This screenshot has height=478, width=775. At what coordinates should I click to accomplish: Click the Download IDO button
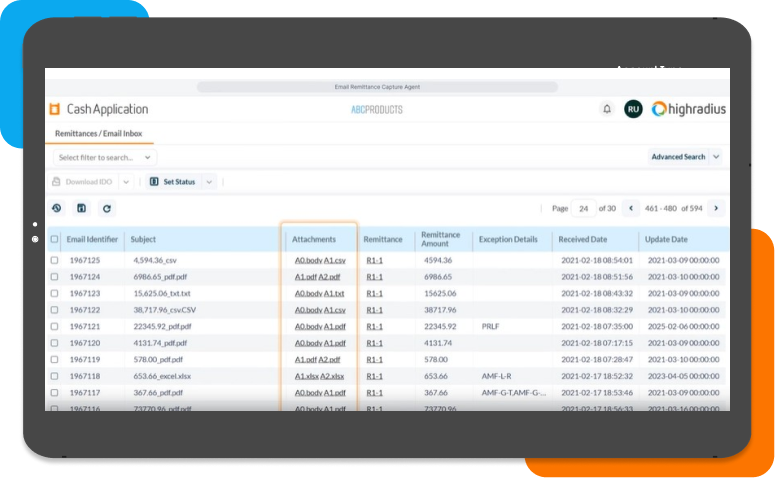(84, 182)
